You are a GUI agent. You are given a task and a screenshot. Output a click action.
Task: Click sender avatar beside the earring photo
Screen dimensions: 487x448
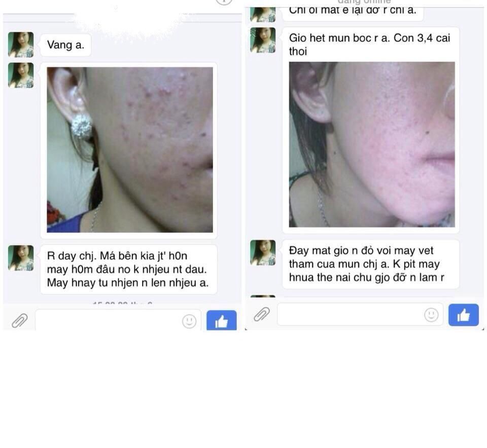click(21, 75)
